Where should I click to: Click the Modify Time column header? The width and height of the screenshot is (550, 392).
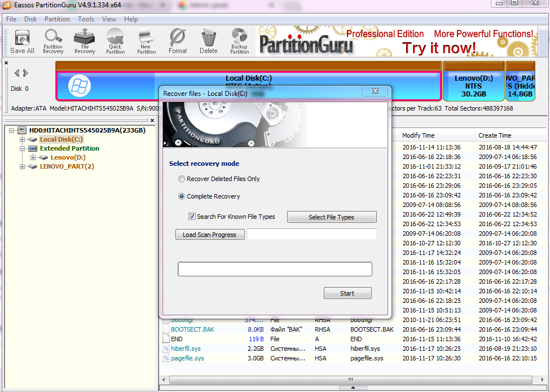click(x=437, y=135)
